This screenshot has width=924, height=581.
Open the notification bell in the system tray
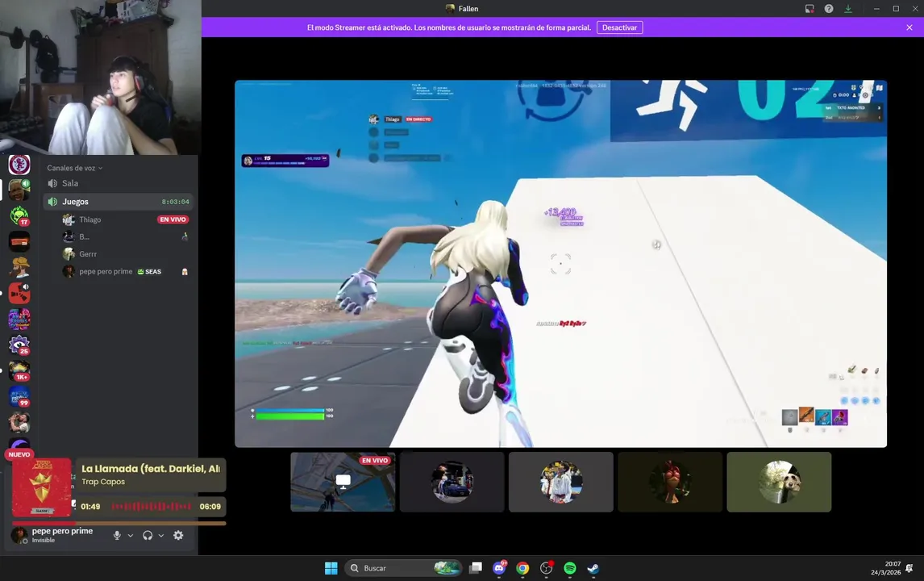point(909,568)
